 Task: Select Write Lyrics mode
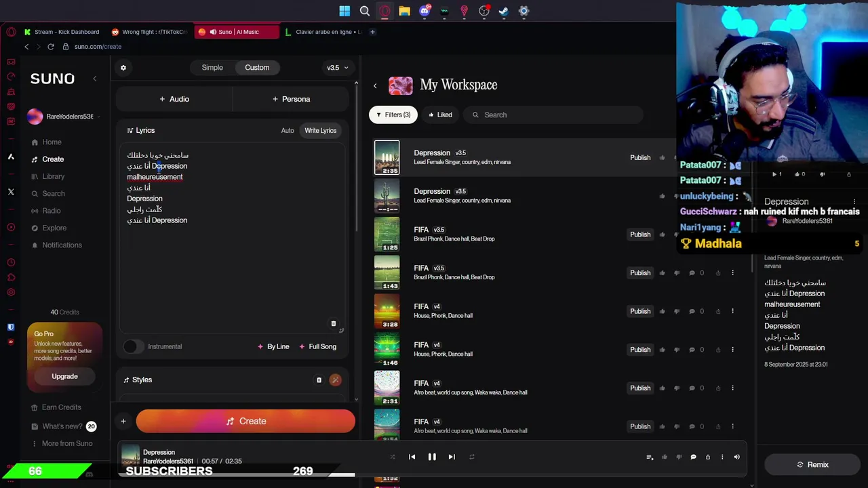(x=320, y=131)
